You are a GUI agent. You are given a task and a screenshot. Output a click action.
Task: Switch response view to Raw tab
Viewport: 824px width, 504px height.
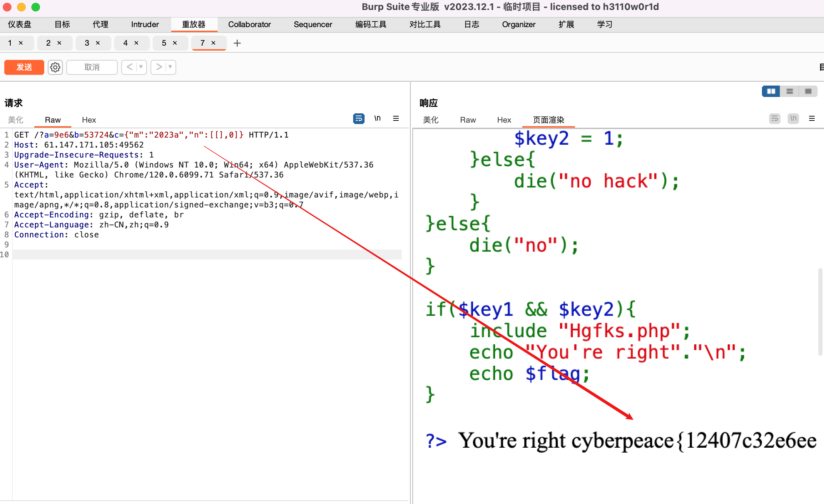pyautogui.click(x=468, y=120)
